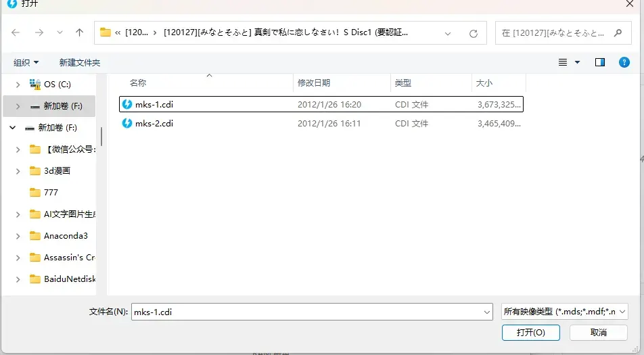Select the mks-1.cdi file
The height and width of the screenshot is (355, 644).
321,104
